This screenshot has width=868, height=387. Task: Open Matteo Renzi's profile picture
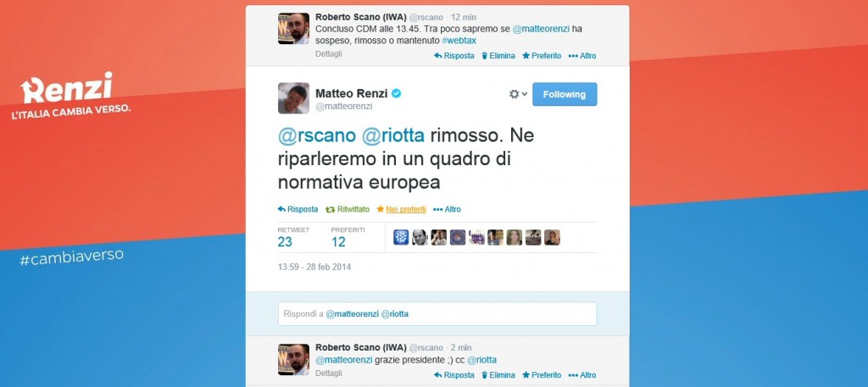pyautogui.click(x=293, y=98)
